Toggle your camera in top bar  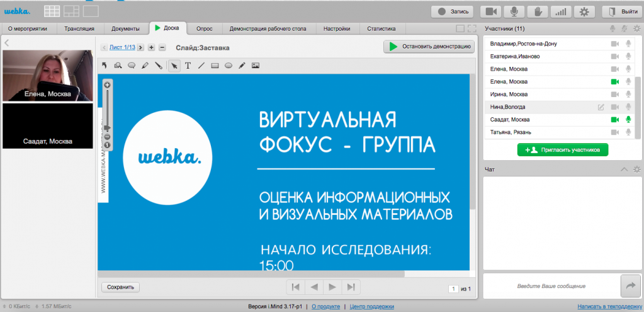[492, 12]
